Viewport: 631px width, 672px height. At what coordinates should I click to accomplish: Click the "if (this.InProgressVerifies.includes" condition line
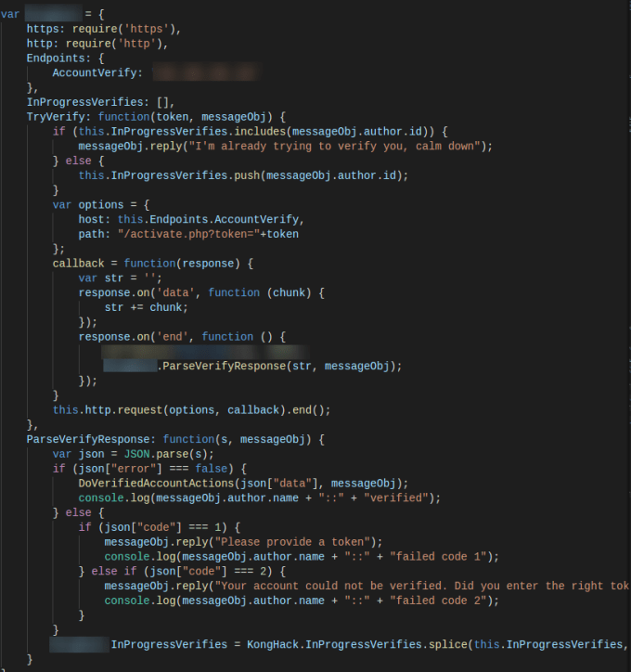tap(251, 132)
